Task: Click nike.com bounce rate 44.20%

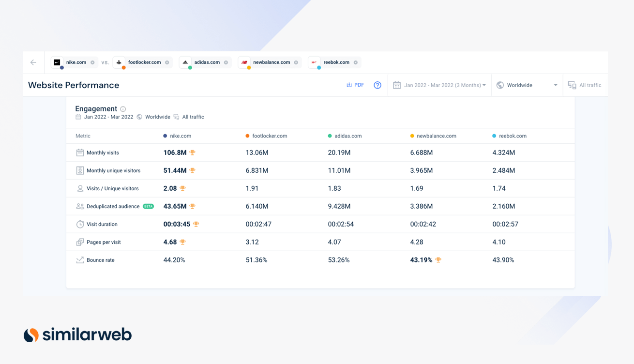Action: (x=174, y=260)
